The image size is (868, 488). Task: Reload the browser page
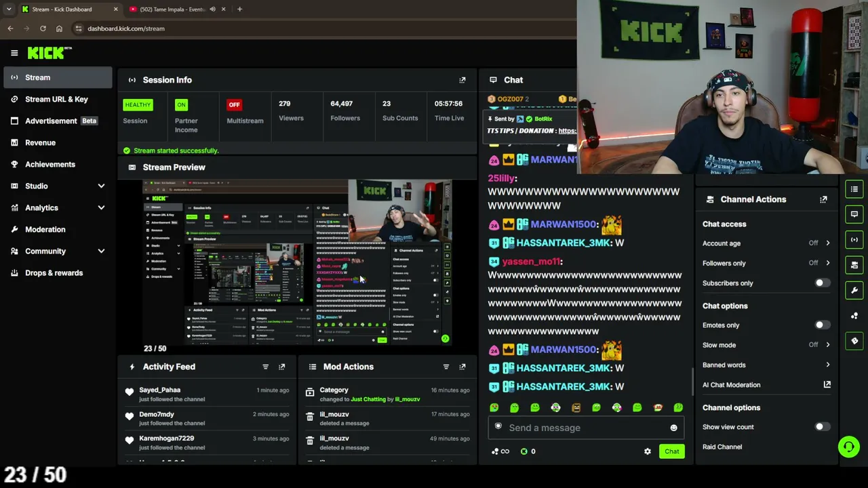43,28
